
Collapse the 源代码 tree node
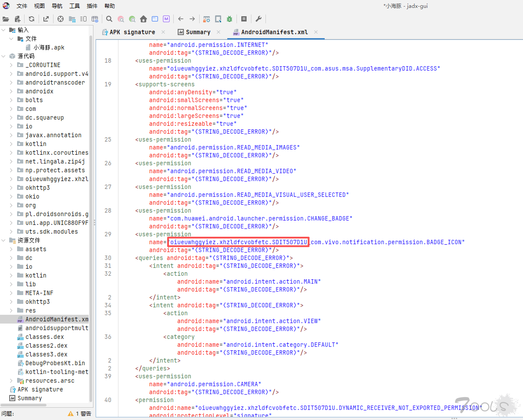(x=4, y=56)
